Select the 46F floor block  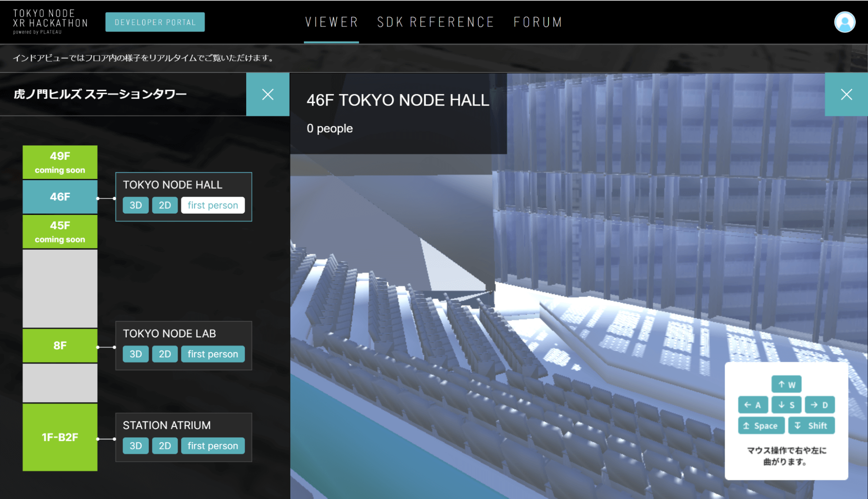click(x=60, y=197)
